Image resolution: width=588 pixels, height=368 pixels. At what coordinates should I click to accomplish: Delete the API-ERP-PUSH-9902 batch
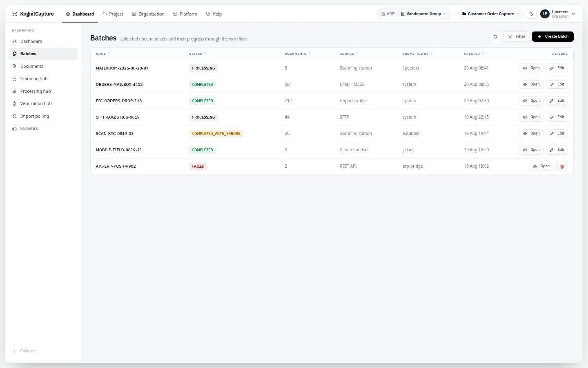[x=562, y=166]
